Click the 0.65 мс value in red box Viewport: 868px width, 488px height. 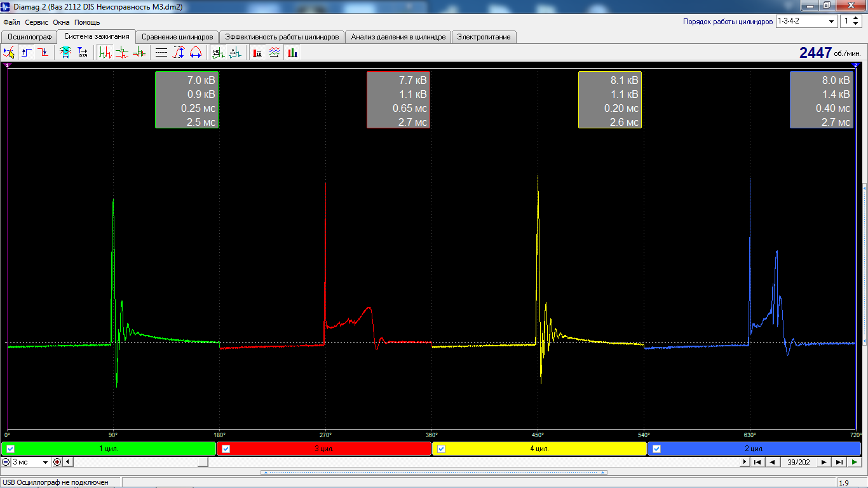pyautogui.click(x=410, y=109)
